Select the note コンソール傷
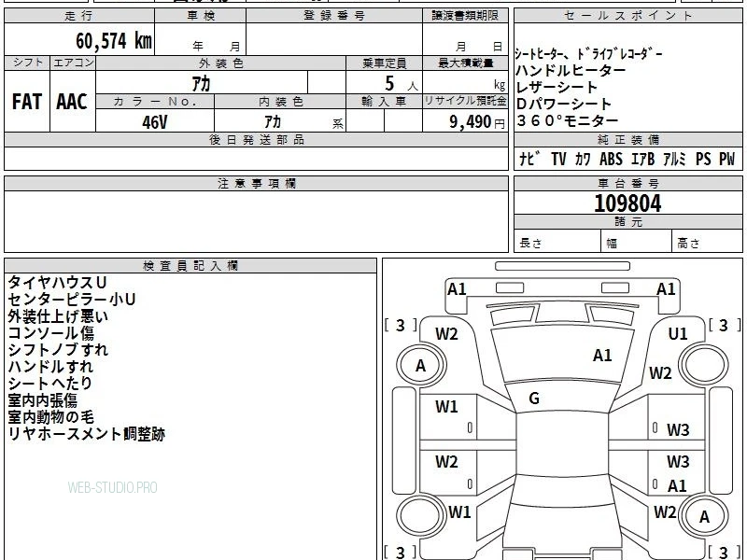Image resolution: width=747 pixels, height=560 pixels. [51, 333]
